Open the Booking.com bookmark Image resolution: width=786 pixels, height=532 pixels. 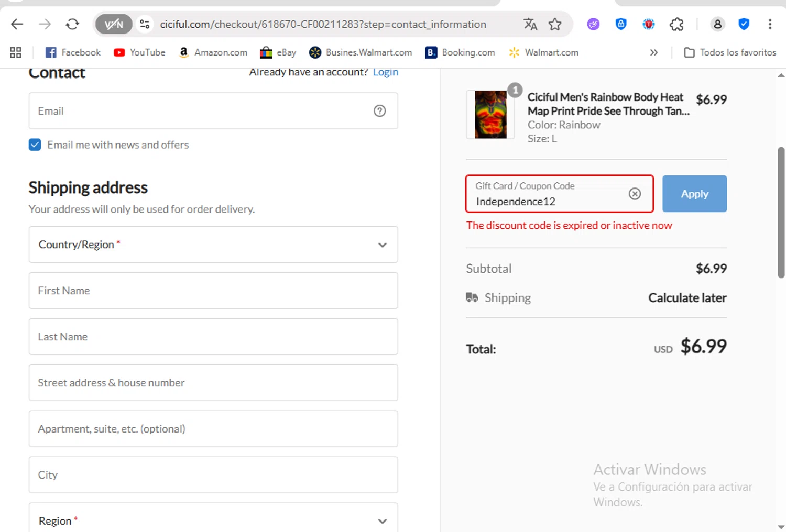point(460,52)
